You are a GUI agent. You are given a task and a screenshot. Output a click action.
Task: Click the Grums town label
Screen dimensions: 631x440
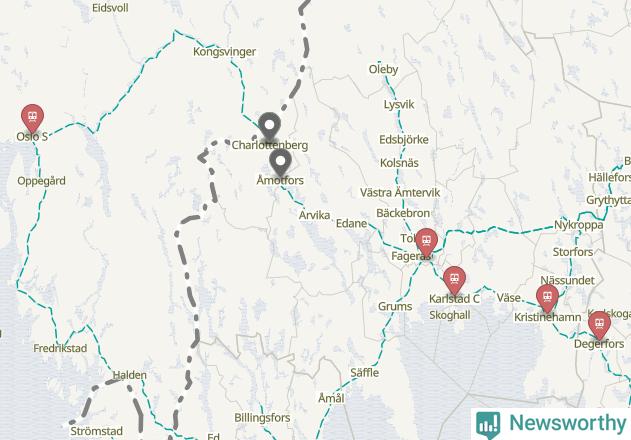395,307
